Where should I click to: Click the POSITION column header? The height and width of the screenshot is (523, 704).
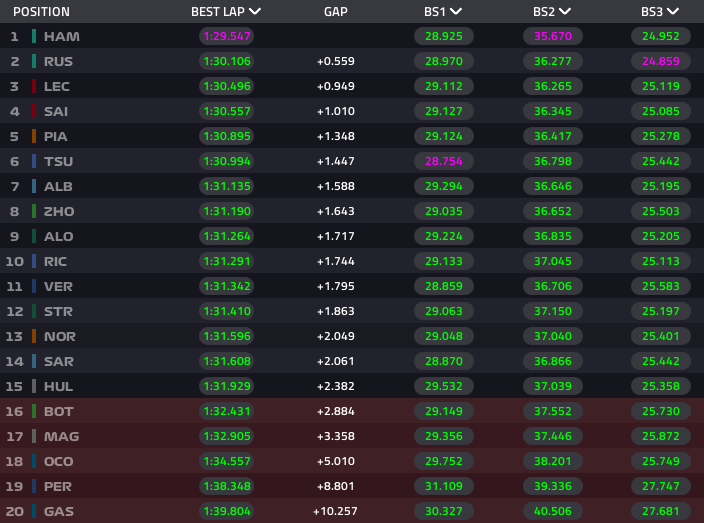(x=41, y=12)
